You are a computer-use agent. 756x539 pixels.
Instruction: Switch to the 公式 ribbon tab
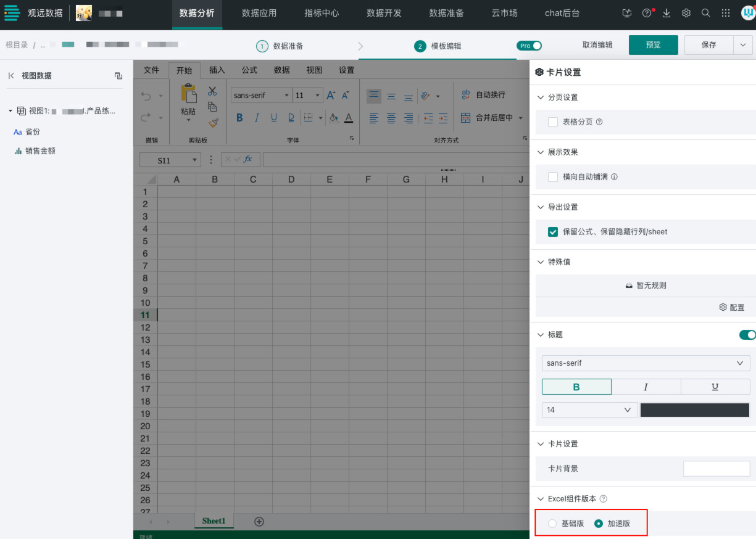pyautogui.click(x=249, y=70)
